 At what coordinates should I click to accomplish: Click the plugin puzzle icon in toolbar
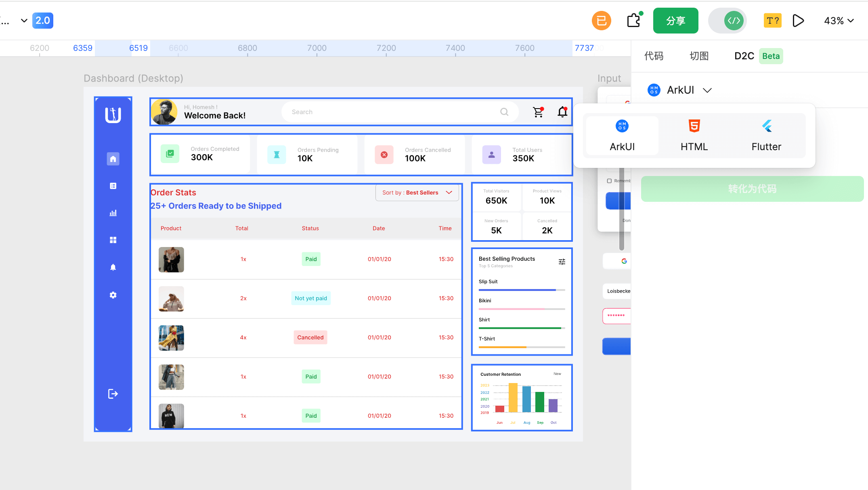pyautogui.click(x=634, y=20)
